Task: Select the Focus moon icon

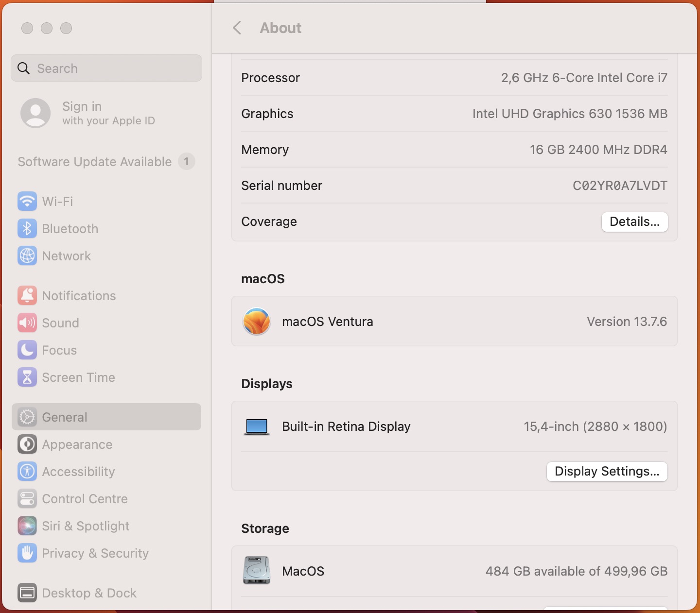Action: tap(27, 350)
